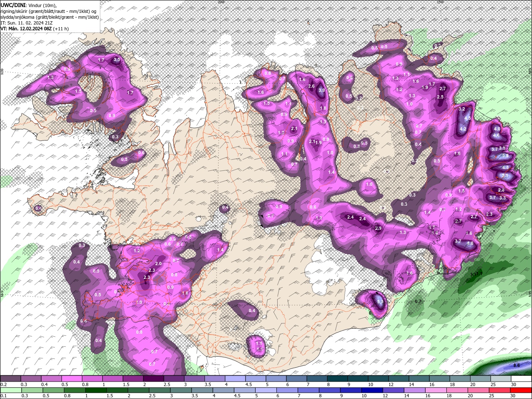The width and height of the screenshot is (532, 399).
Task: Click the 4.6 snowfall value near east coast
Action: (496, 135)
